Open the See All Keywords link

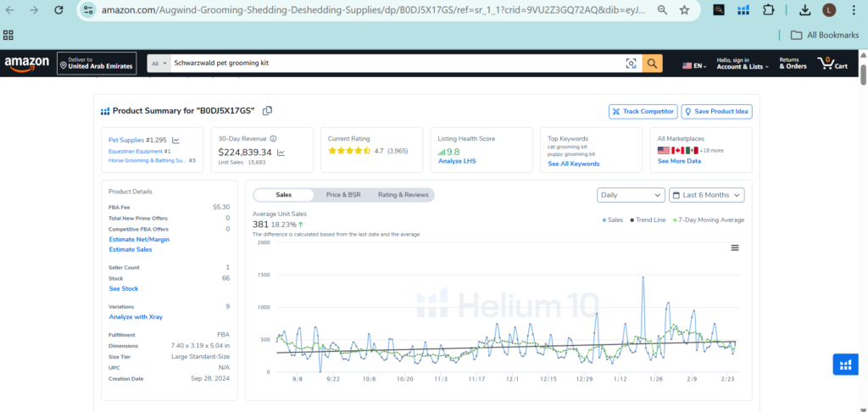click(573, 164)
